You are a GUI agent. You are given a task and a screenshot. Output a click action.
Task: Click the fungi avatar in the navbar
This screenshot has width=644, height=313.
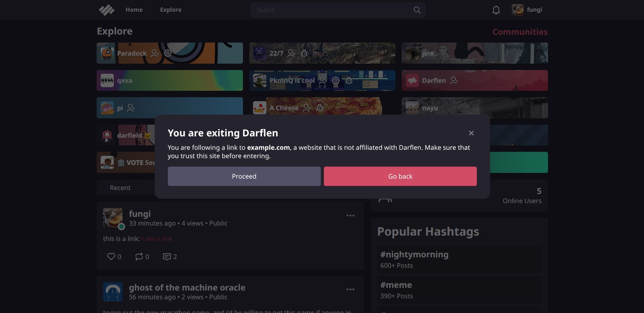517,10
